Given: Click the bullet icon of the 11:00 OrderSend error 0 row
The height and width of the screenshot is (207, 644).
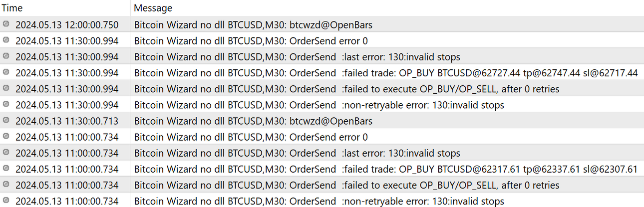Looking at the screenshot, I should (x=6, y=136).
